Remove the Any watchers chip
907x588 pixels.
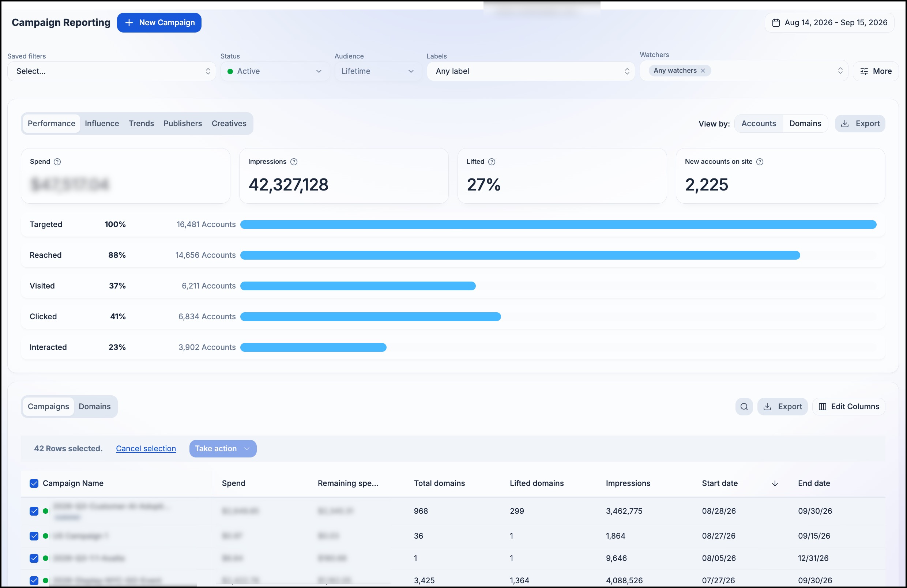click(x=703, y=71)
